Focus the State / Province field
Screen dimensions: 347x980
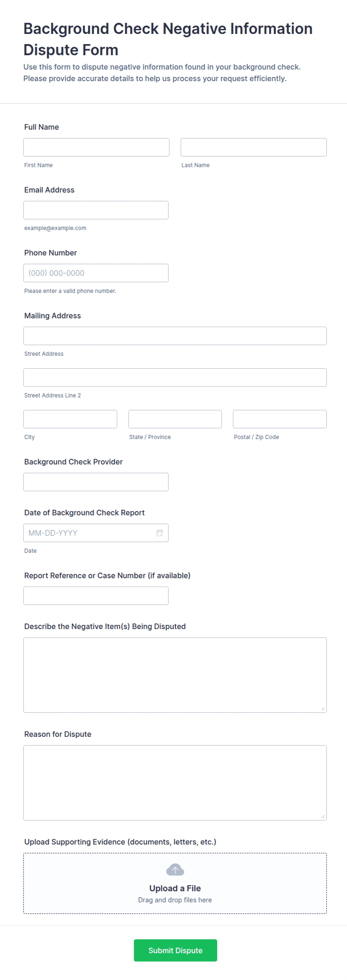coord(175,419)
